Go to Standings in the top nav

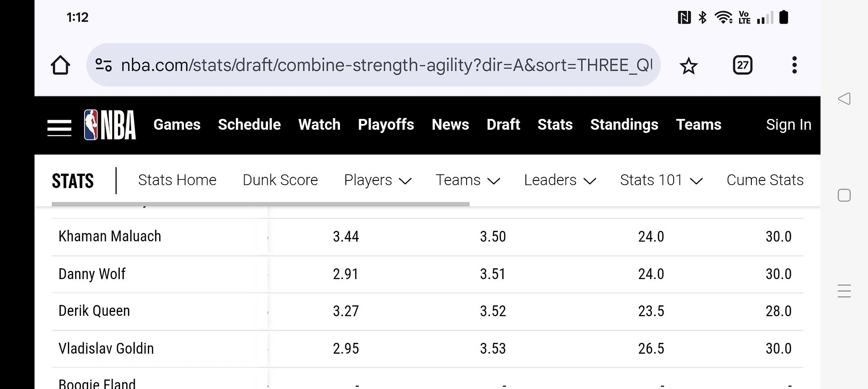(624, 124)
